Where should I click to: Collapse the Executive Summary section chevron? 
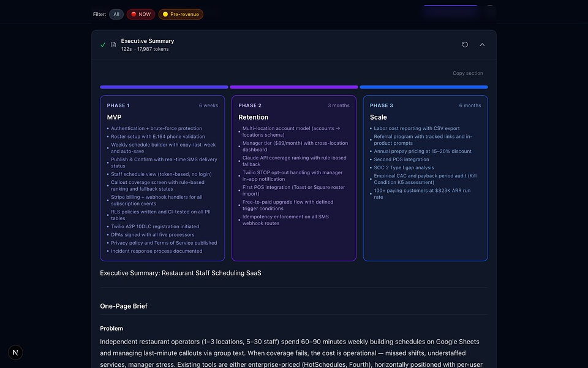[x=482, y=45]
